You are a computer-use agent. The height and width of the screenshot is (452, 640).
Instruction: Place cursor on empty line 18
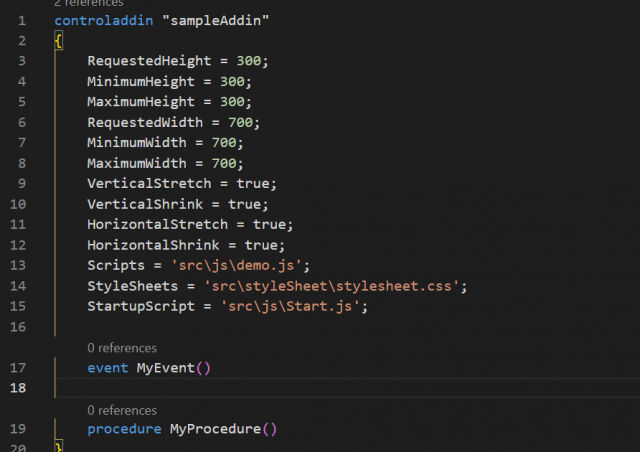pyautogui.click(x=300, y=388)
